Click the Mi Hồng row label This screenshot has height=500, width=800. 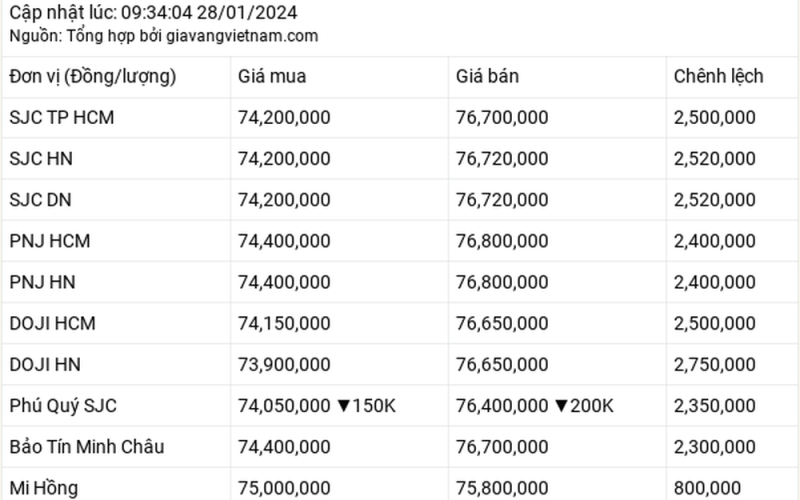(43, 488)
